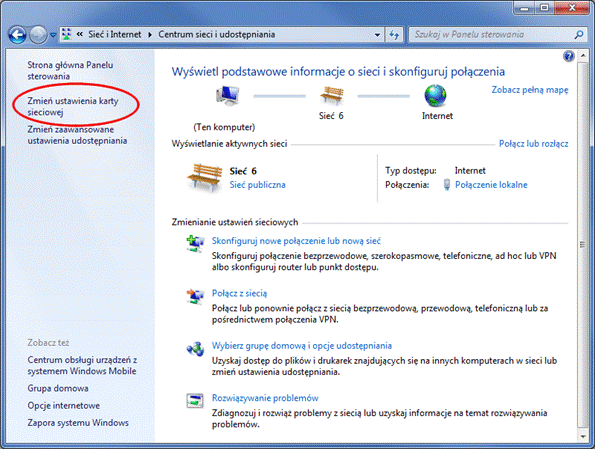595x449 pixels.
Task: Open 'Centrum obsługi urządzeń z systemem Windows Mobile'
Action: pyautogui.click(x=82, y=365)
